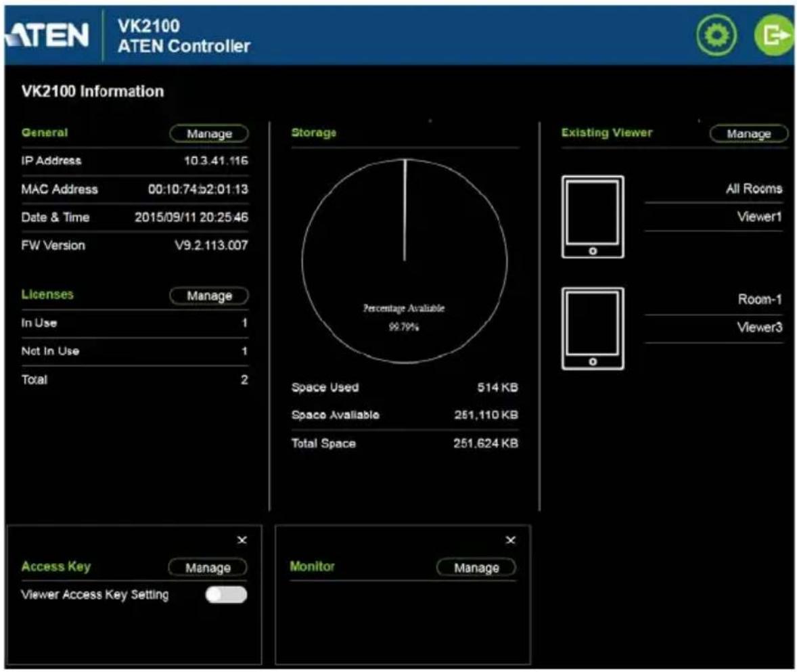Click Manage button in General section

click(209, 134)
